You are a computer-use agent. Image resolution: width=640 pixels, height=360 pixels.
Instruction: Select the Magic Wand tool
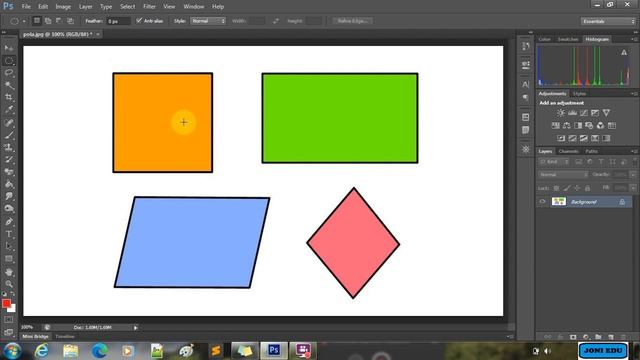tap(9, 85)
